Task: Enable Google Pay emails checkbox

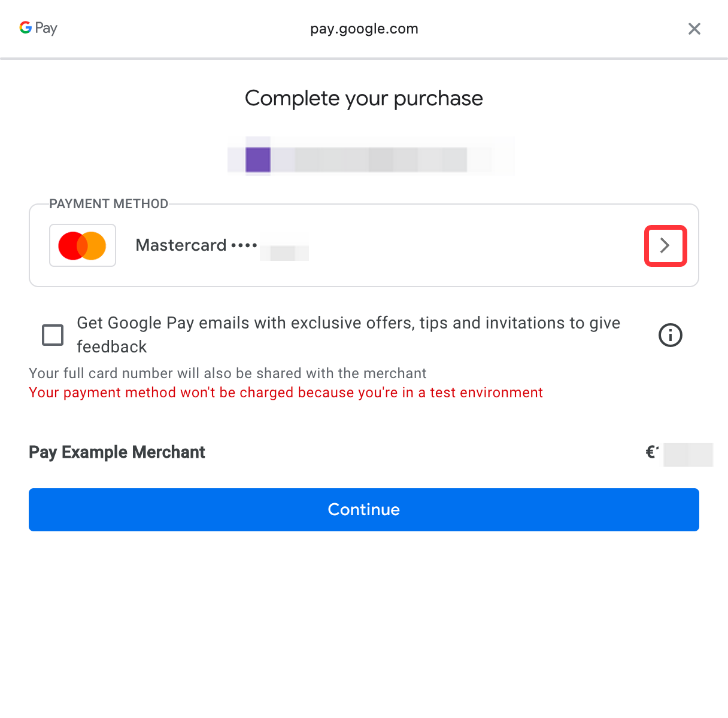Action: pos(53,335)
